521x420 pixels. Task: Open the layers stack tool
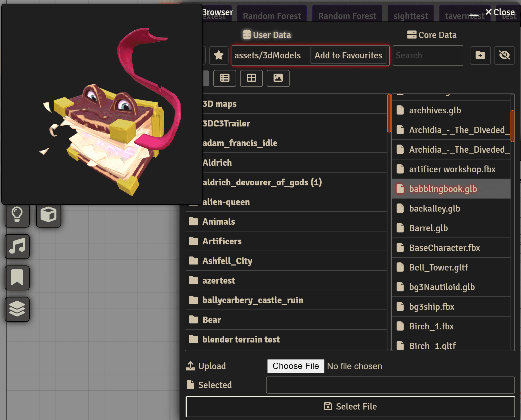(17, 309)
